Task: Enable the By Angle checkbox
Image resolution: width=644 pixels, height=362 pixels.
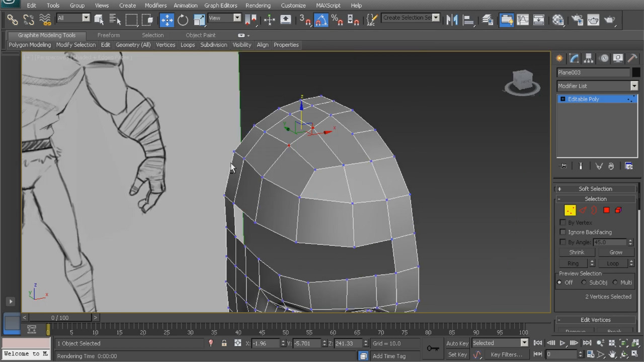Action: (562, 242)
